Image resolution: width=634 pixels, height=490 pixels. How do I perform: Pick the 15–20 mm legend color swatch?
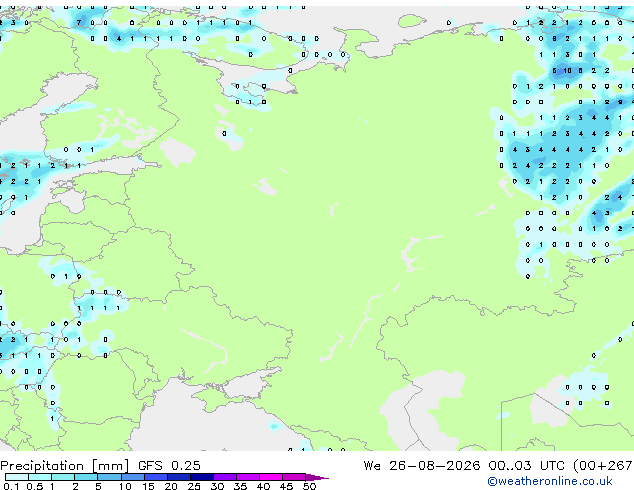(x=156, y=477)
